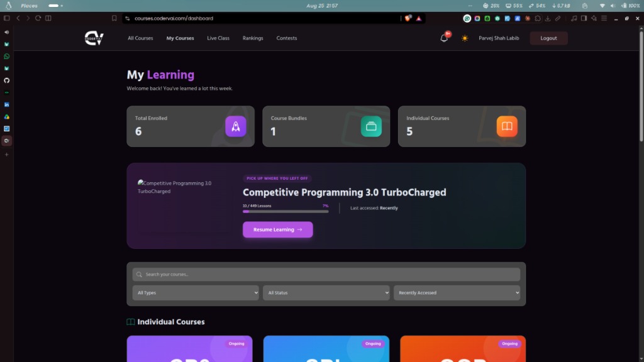The height and width of the screenshot is (362, 644).
Task: Open the browser Downloads icon
Action: 548,18
